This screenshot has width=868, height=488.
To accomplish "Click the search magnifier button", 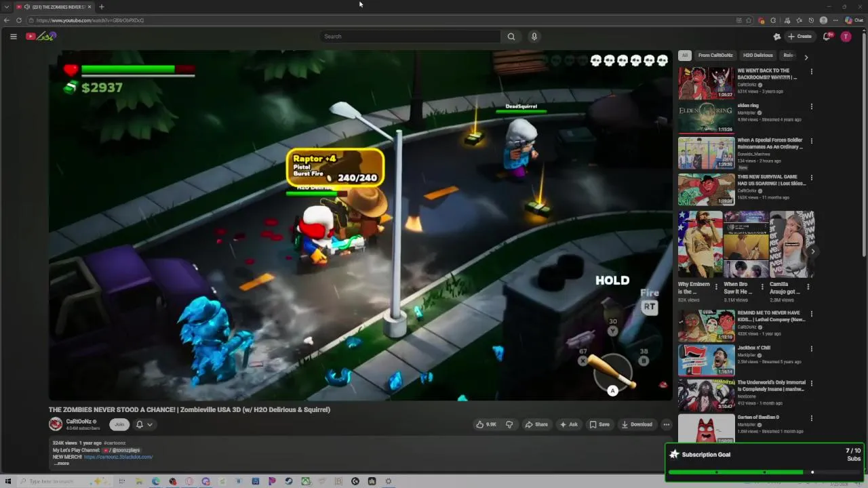I will click(511, 37).
